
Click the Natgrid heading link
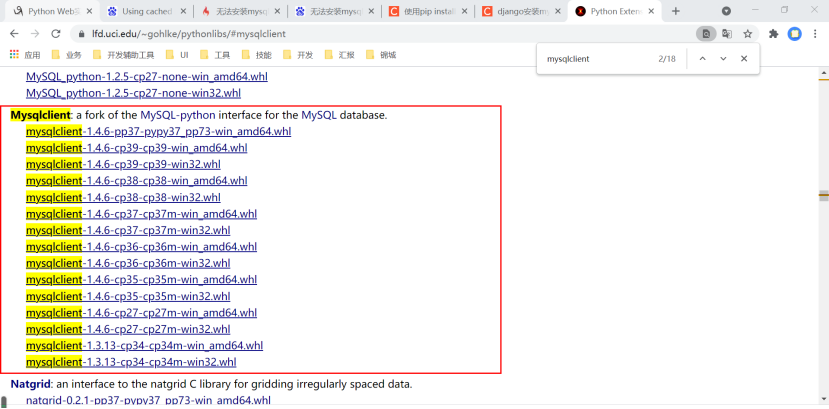point(31,384)
